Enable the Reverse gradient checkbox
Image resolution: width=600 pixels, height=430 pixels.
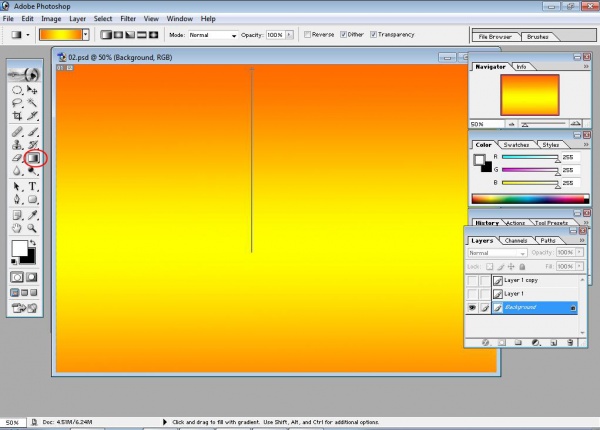point(307,34)
